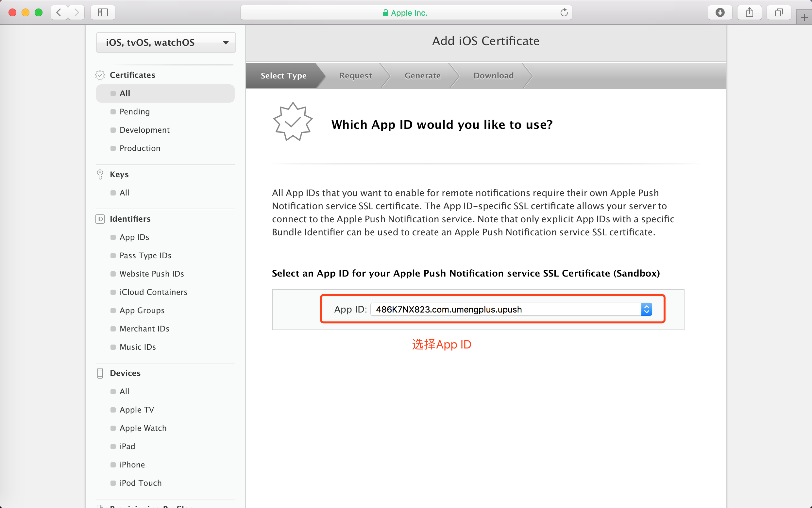Viewport: 812px width, 508px height.
Task: Open a new tab with plus button
Action: pos(804,17)
